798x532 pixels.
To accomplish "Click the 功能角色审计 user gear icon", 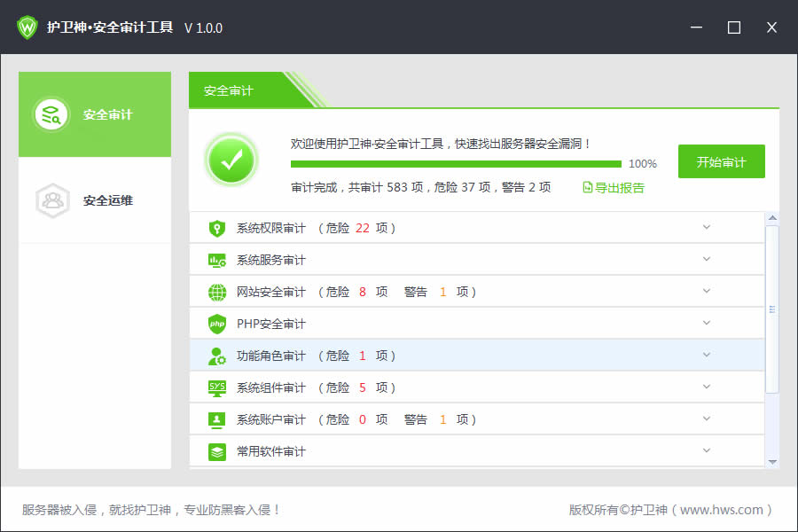I will coord(217,356).
